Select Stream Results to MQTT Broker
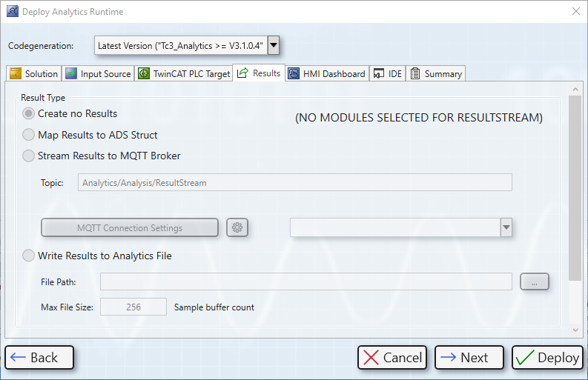This screenshot has height=380, width=588. pos(28,156)
